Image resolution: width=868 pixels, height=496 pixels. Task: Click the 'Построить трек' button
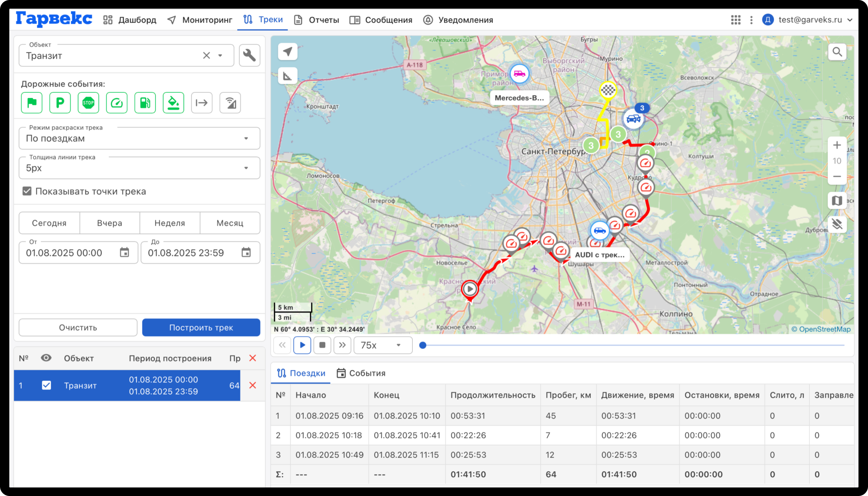[x=201, y=327]
